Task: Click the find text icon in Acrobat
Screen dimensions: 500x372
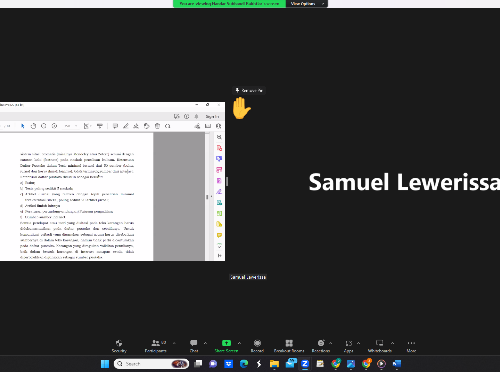Action: point(219,126)
